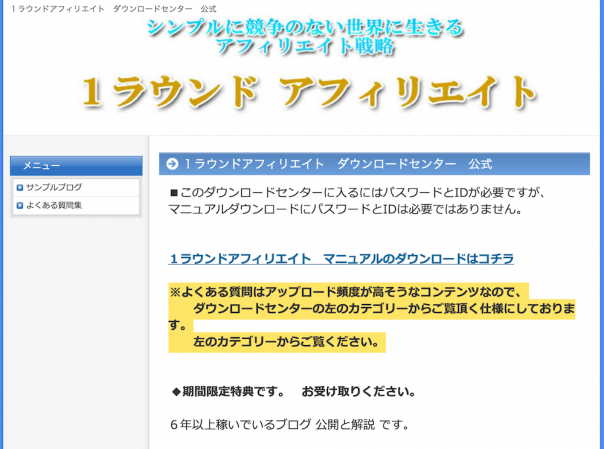
Task: Click the メニュー sidebar header
Action: pyautogui.click(x=76, y=166)
